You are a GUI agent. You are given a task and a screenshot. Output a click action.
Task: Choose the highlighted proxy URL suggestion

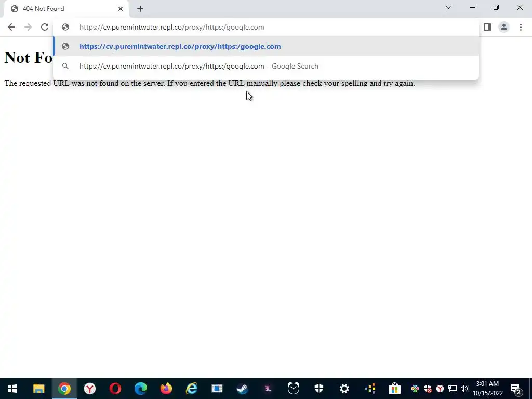(x=267, y=46)
